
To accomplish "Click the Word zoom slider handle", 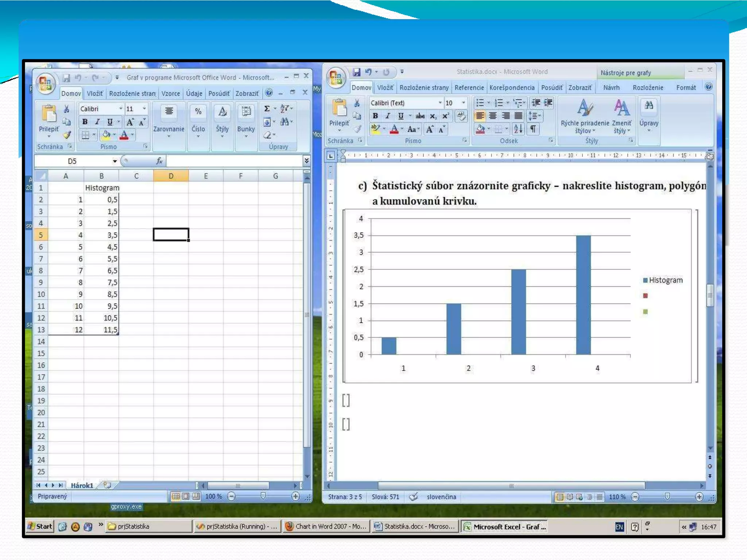I will point(667,497).
